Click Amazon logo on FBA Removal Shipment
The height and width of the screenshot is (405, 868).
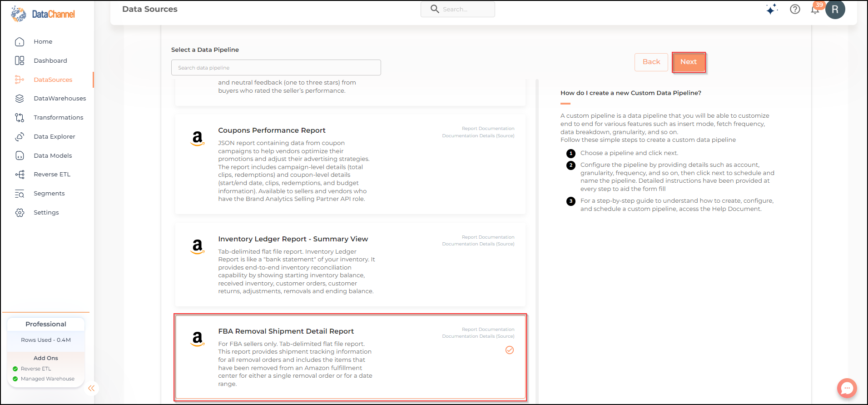pyautogui.click(x=198, y=339)
